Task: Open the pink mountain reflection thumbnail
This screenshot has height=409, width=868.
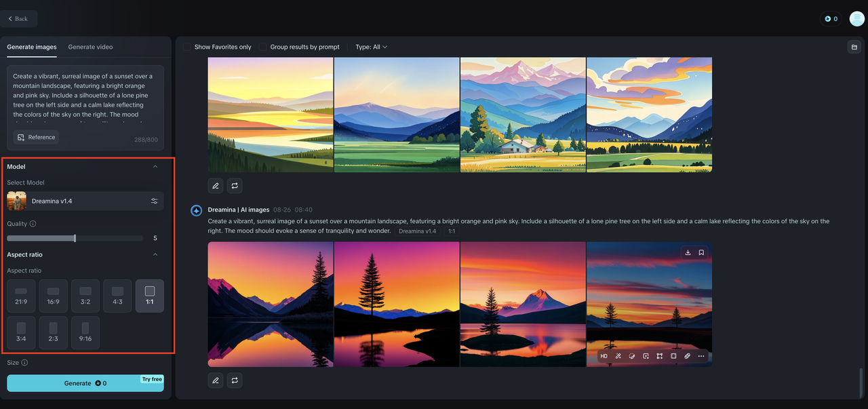Action: 271,305
